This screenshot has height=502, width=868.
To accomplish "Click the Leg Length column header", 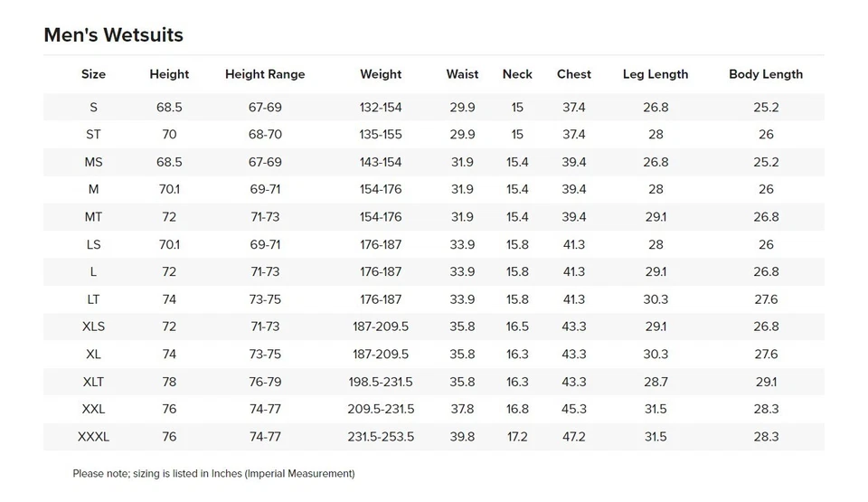I will tap(656, 74).
